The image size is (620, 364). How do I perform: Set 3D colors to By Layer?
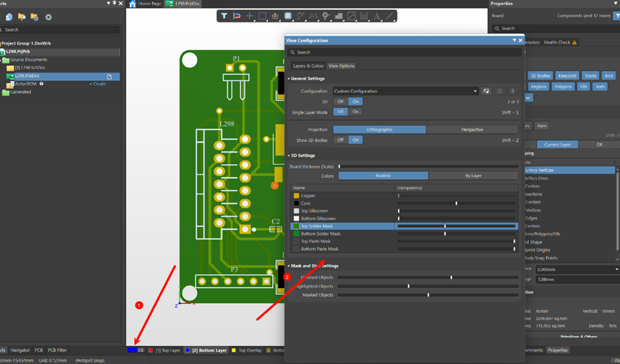click(473, 176)
